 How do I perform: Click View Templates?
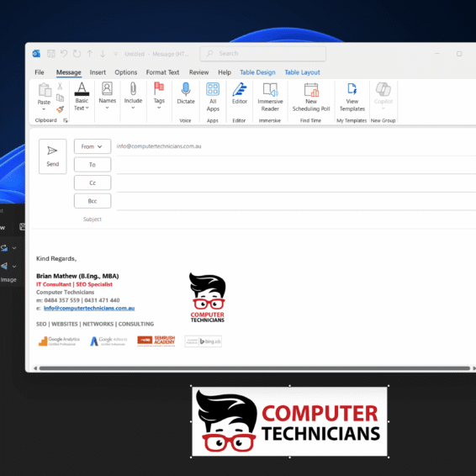tap(352, 98)
